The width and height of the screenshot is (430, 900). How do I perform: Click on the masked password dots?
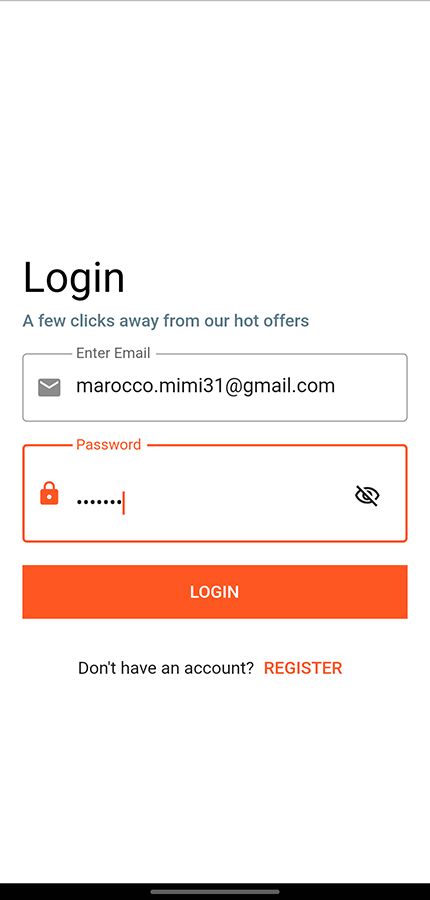pyautogui.click(x=99, y=503)
